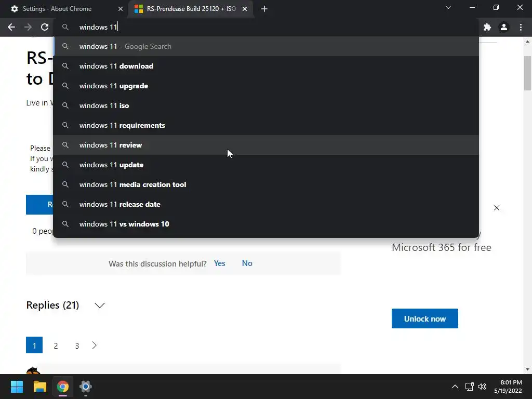This screenshot has height=399, width=532.
Task: Click the address bar containing windows 11
Action: click(266, 27)
